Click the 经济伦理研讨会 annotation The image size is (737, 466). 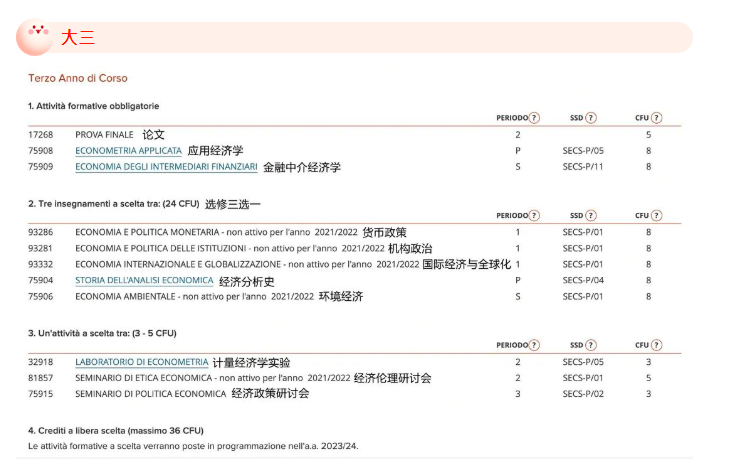392,378
